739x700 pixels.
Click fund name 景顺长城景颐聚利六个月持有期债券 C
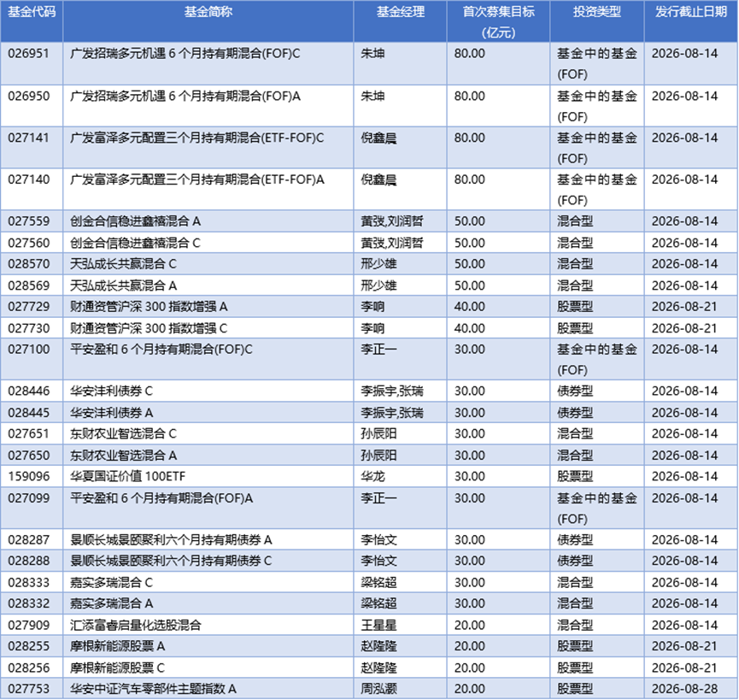tap(171, 561)
